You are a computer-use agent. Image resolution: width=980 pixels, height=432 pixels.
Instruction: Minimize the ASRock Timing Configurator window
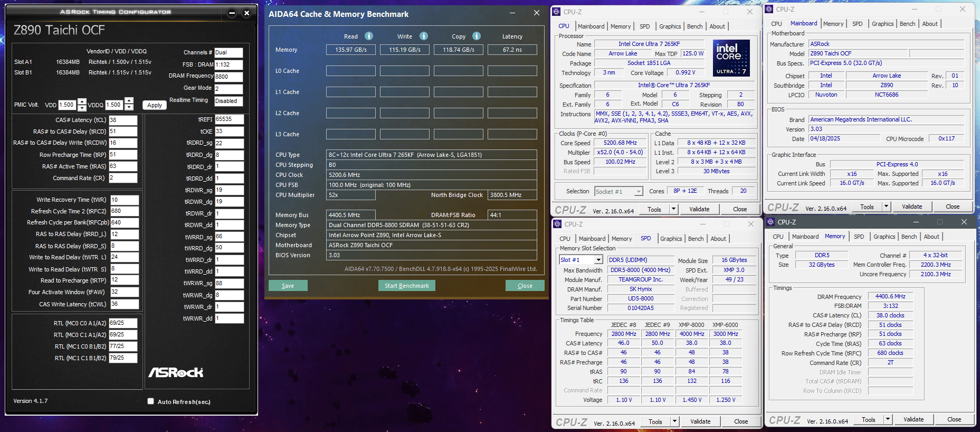click(232, 13)
